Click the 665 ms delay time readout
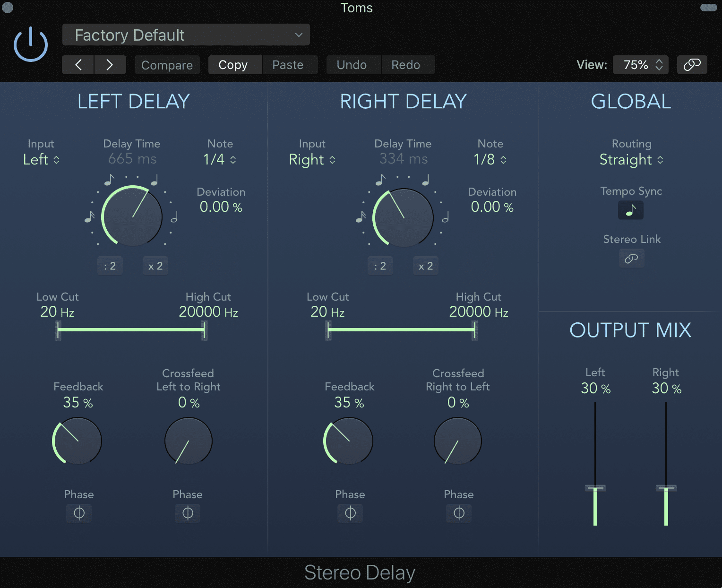Screen dimensions: 722x588 coord(132,159)
